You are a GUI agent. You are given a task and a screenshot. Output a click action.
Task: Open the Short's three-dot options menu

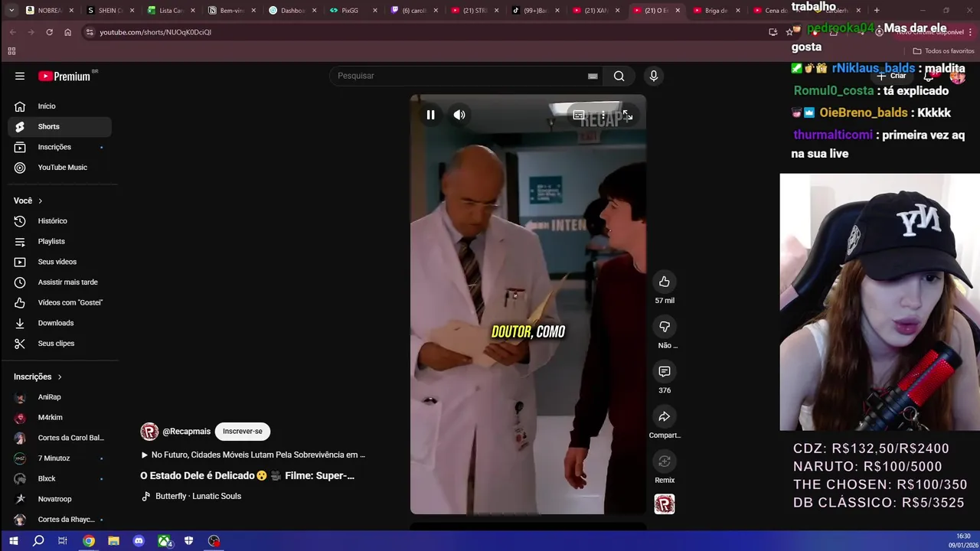pyautogui.click(x=603, y=116)
